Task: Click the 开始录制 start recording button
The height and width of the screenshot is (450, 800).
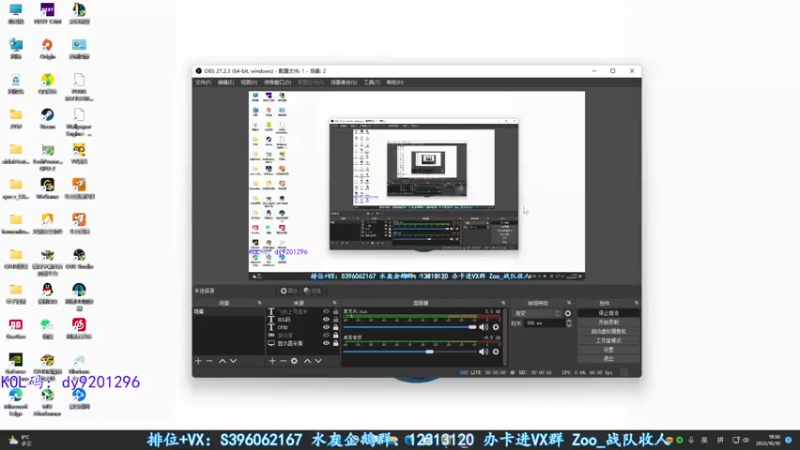Action: tap(608, 322)
